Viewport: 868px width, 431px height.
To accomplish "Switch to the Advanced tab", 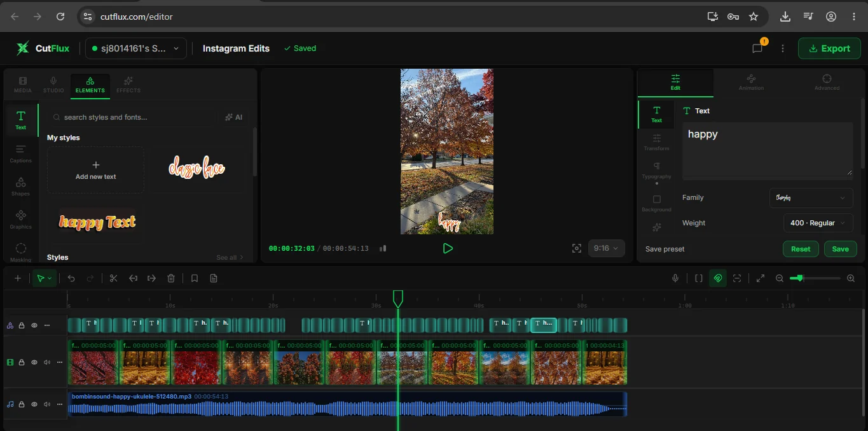I will [827, 83].
